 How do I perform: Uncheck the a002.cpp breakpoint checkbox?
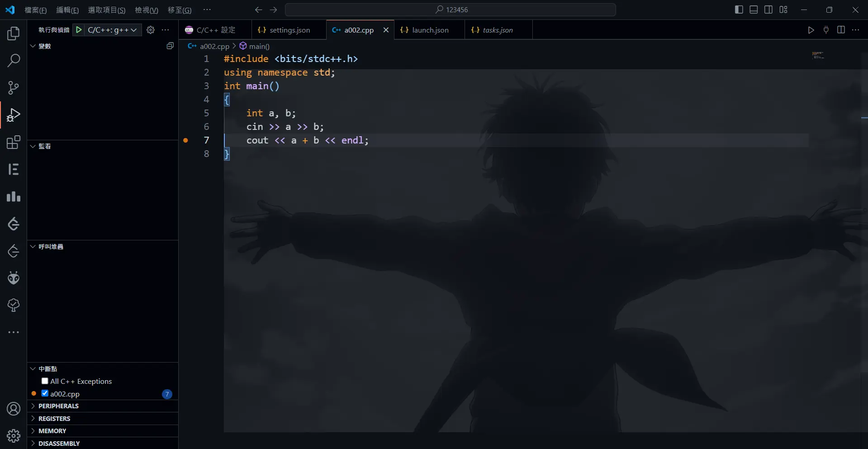pyautogui.click(x=45, y=393)
